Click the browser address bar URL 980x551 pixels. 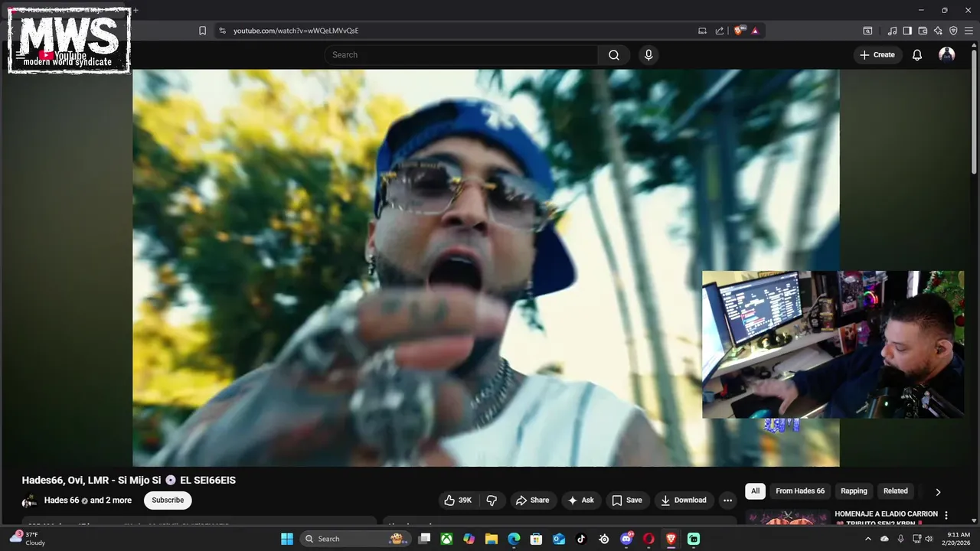[x=296, y=31]
